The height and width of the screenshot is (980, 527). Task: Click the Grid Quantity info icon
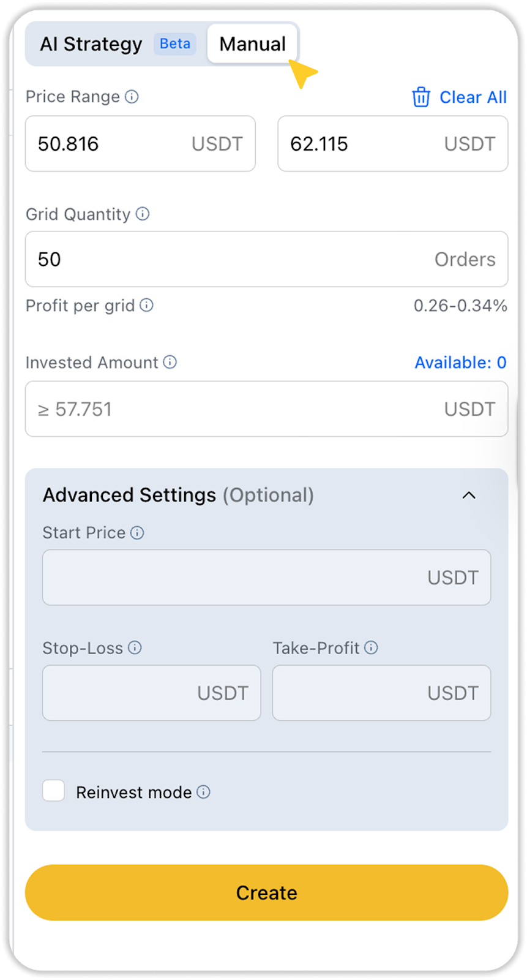point(143,214)
